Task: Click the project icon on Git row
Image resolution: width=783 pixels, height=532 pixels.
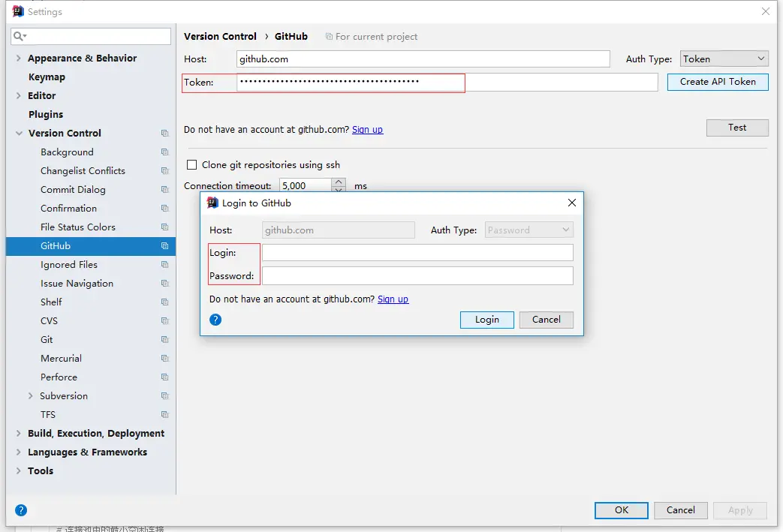Action: 165,340
